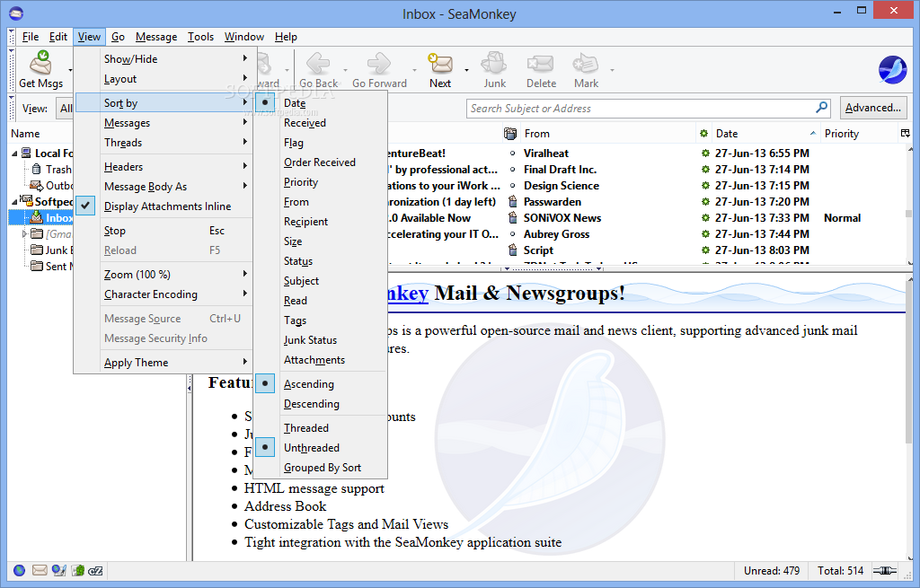The width and height of the screenshot is (920, 588).
Task: Click the Priority column header
Action: [x=858, y=134]
